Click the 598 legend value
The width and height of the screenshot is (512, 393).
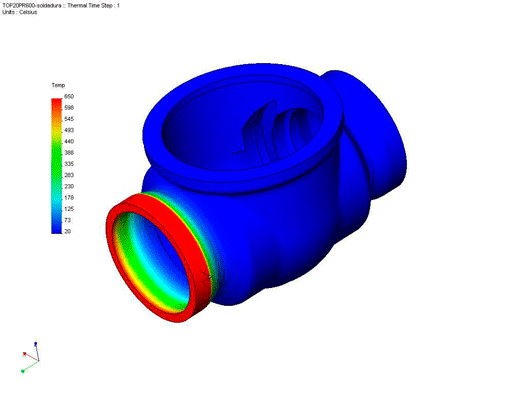[x=69, y=108]
